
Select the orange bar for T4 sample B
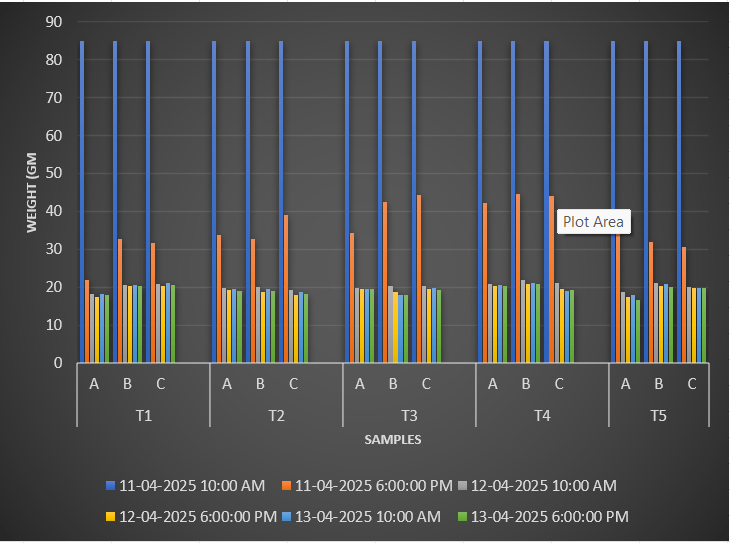[x=517, y=280]
